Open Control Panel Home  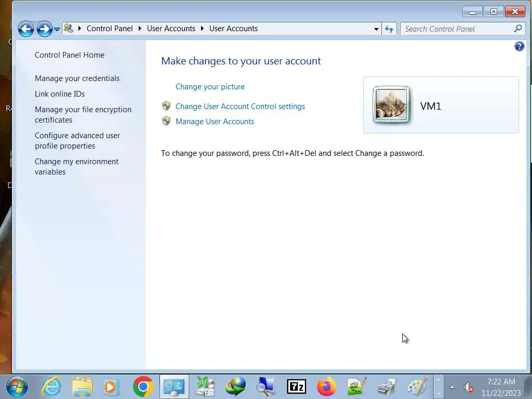point(70,55)
